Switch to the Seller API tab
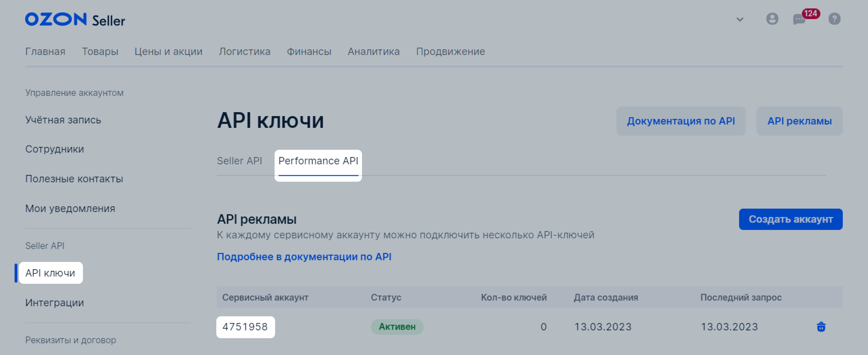Screen dimensions: 868x355 [x=240, y=161]
